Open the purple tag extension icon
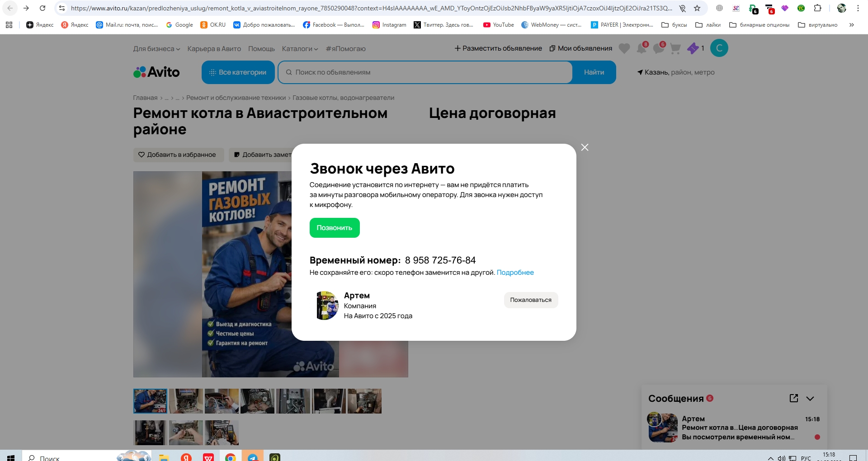This screenshot has width=868, height=461. (x=785, y=8)
